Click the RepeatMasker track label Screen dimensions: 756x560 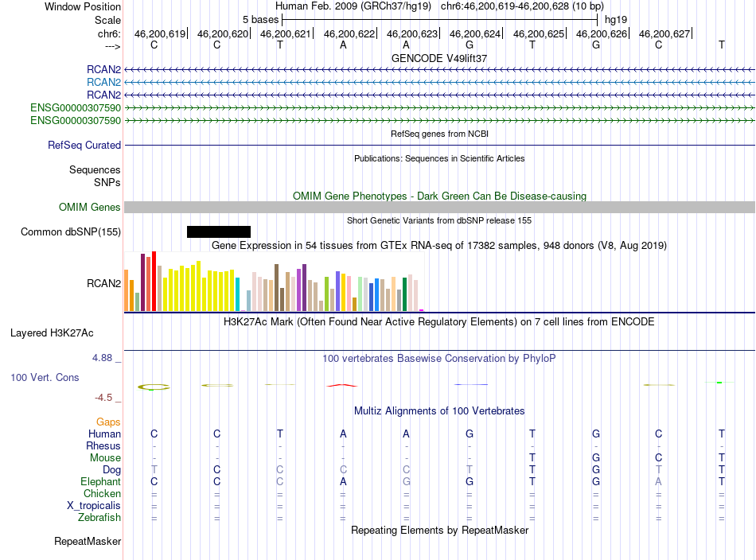tap(88, 541)
